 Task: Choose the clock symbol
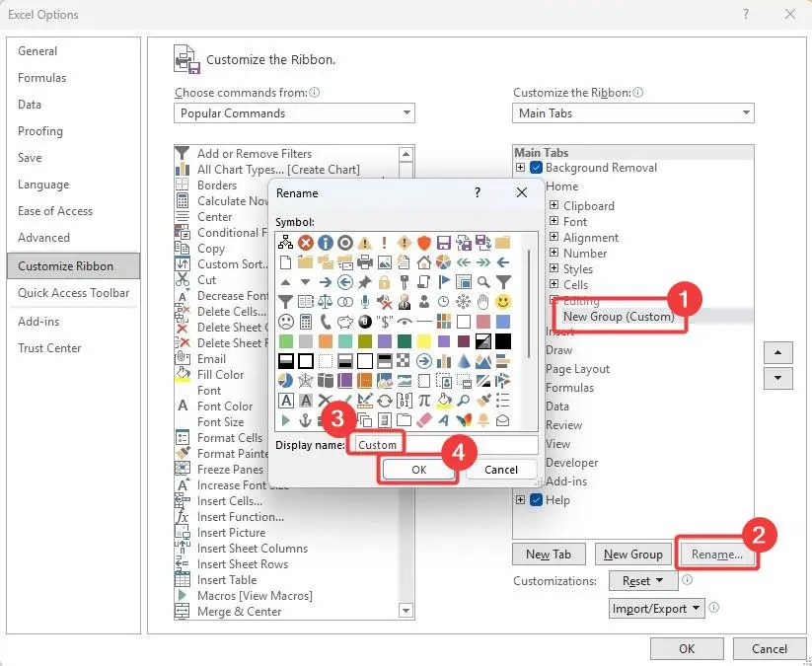point(443,301)
